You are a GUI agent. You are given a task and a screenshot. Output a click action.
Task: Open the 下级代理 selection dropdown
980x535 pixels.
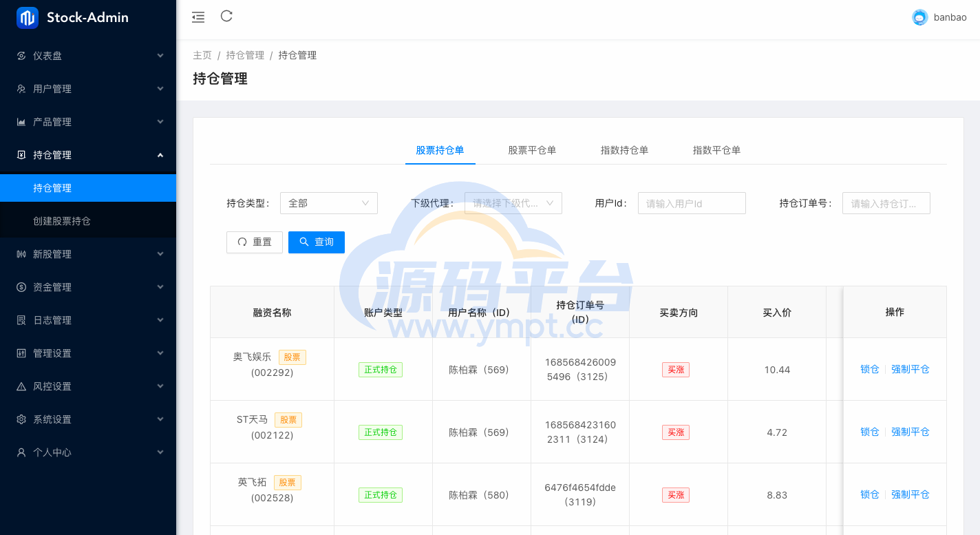pos(513,203)
